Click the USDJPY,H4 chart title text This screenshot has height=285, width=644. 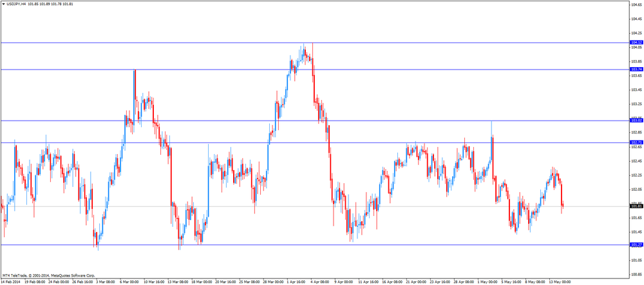[x=16, y=4]
